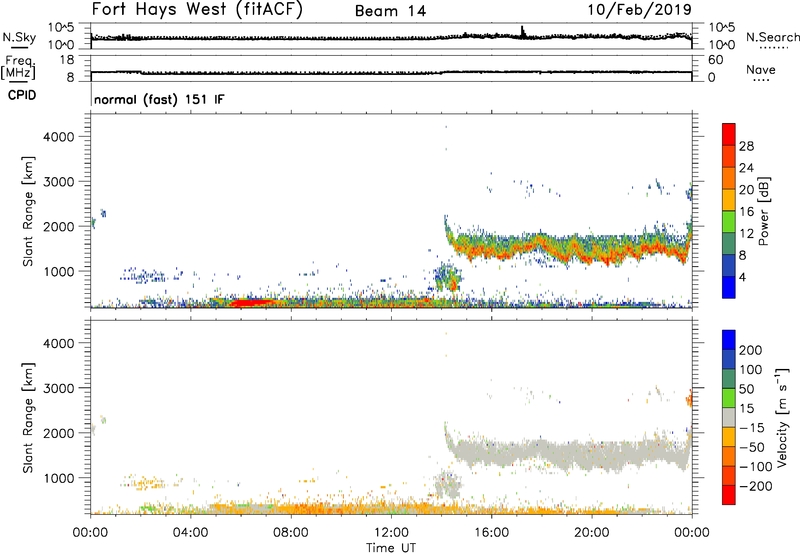
Task: Click the '1000' tick on the velocity panel
Action: (x=58, y=478)
